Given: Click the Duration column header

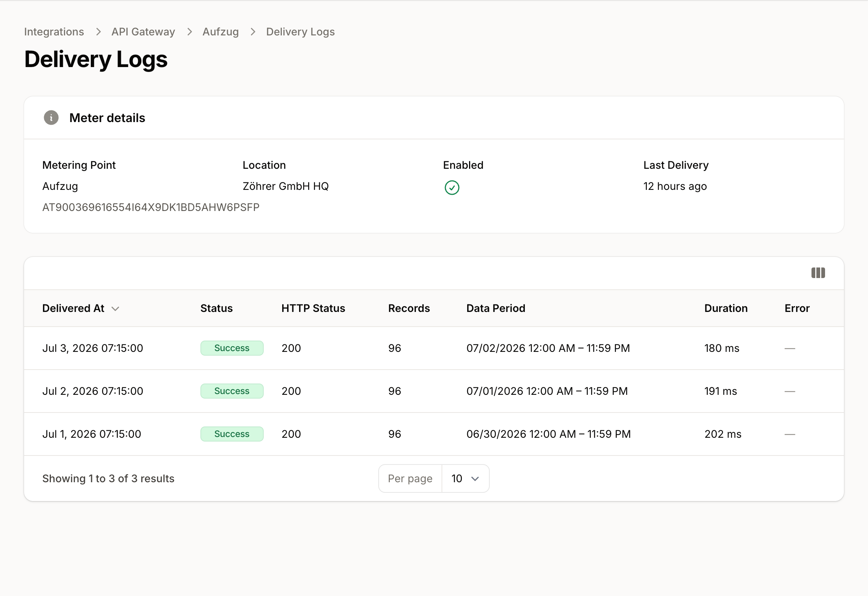Looking at the screenshot, I should coord(726,308).
